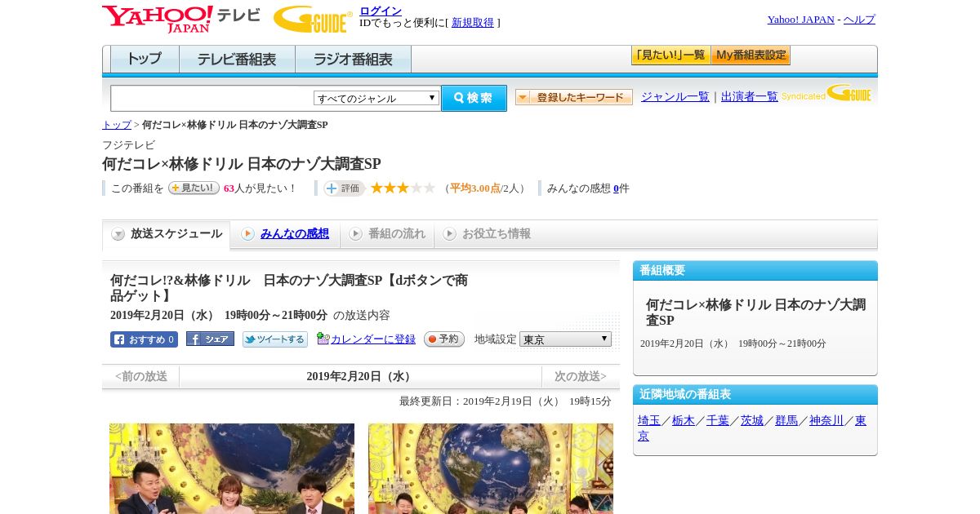Click the Syndicated G-GUIDE logo
This screenshot has height=514, width=980.
(826, 94)
